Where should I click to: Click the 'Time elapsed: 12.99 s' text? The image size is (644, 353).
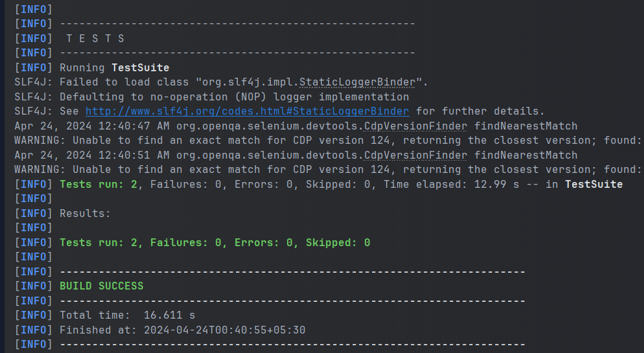point(460,185)
